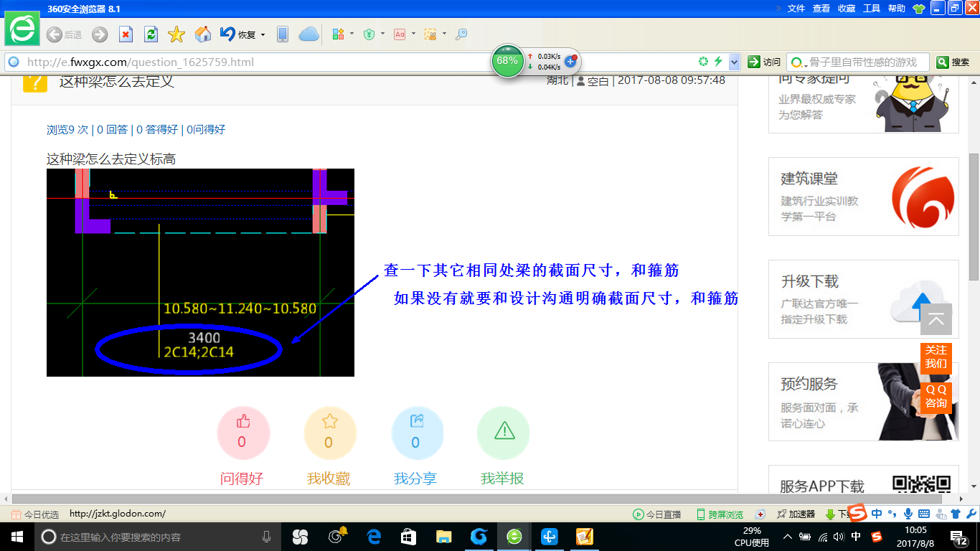The width and height of the screenshot is (980, 551).
Task: Click the vertical page scrollbar thumb
Action: pos(974,217)
